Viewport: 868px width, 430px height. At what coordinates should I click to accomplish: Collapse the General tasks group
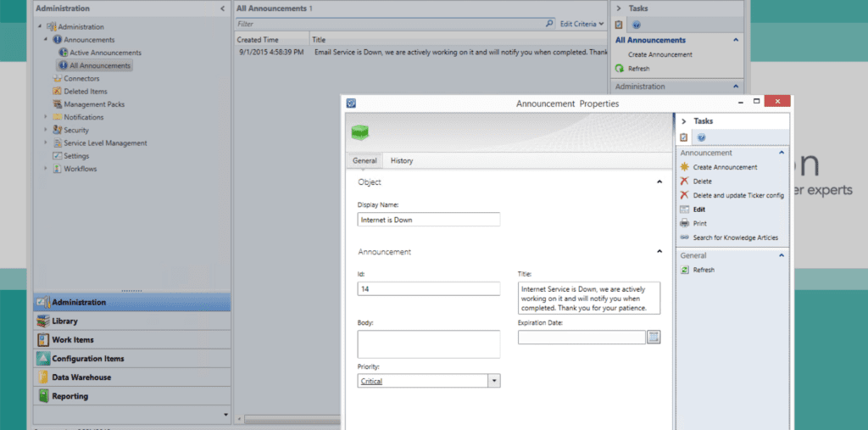coord(782,255)
